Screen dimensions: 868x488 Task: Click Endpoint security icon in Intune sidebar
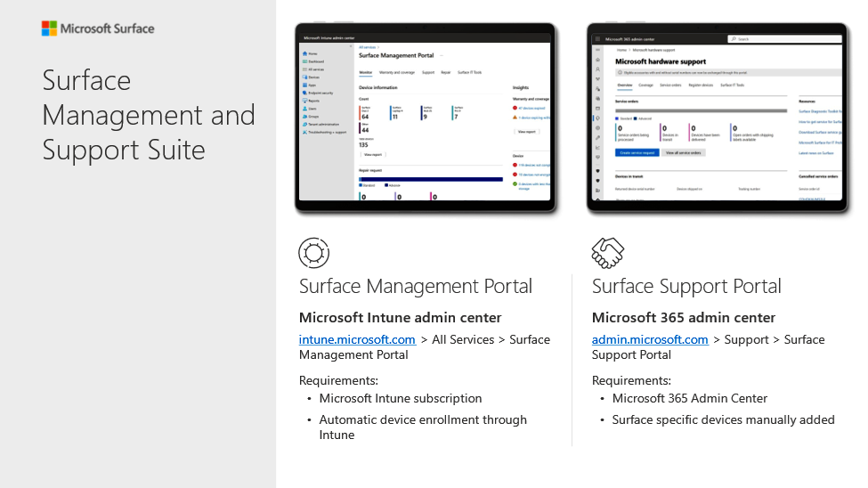(304, 93)
